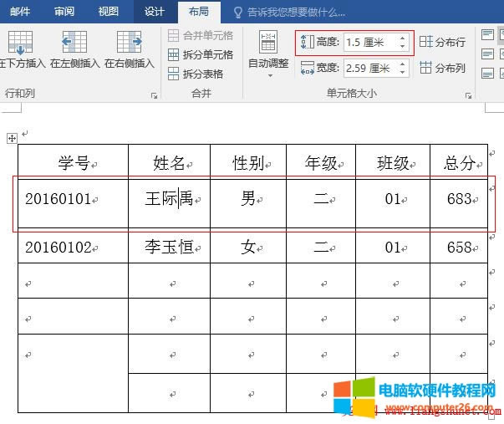
Task: Click 班级 cell 01 in 李玉恒 row
Action: click(393, 247)
